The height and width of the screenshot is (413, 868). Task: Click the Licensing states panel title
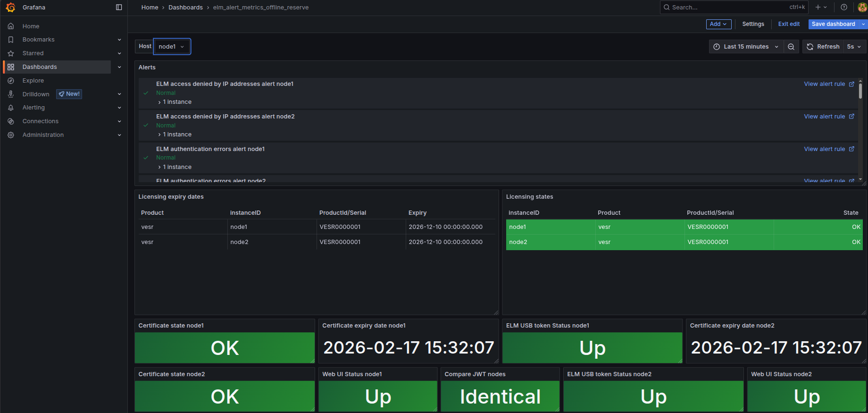click(x=529, y=197)
